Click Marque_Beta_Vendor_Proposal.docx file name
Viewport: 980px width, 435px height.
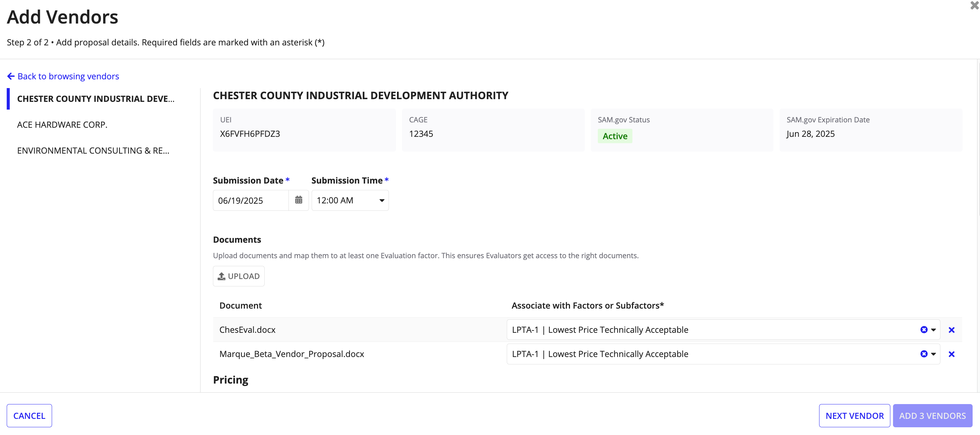click(x=292, y=354)
